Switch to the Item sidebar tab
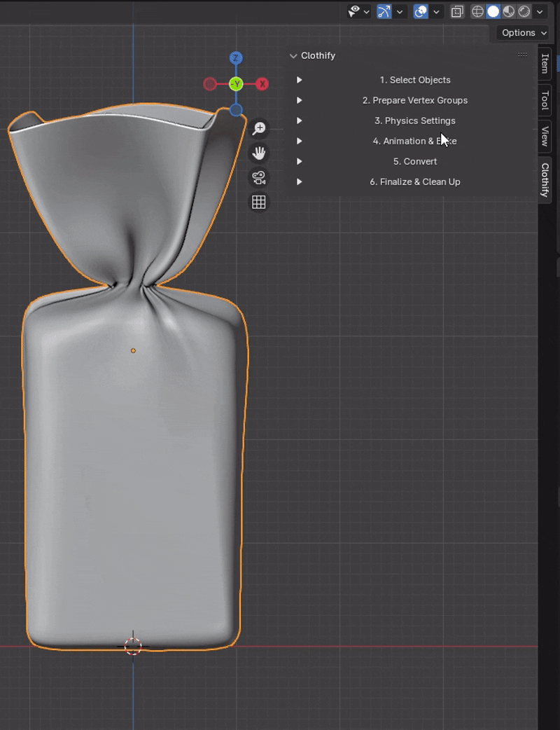The height and width of the screenshot is (730, 560). pos(545,64)
